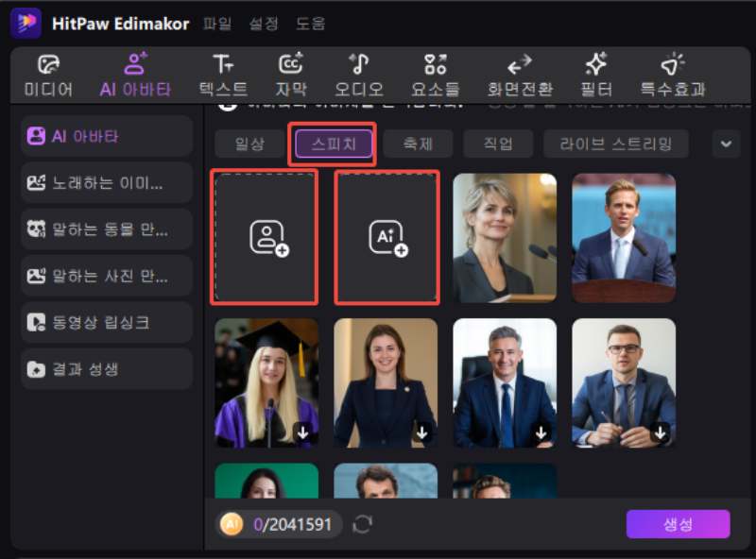This screenshot has width=756, height=559.
Task: Open 노래하는 이미... sidebar item
Action: coord(107,182)
